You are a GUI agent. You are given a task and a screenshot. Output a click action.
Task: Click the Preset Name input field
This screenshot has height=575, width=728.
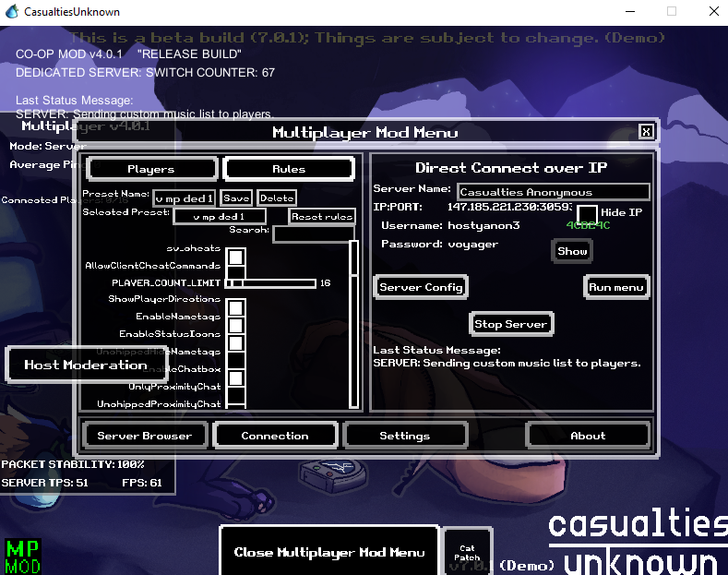point(185,198)
